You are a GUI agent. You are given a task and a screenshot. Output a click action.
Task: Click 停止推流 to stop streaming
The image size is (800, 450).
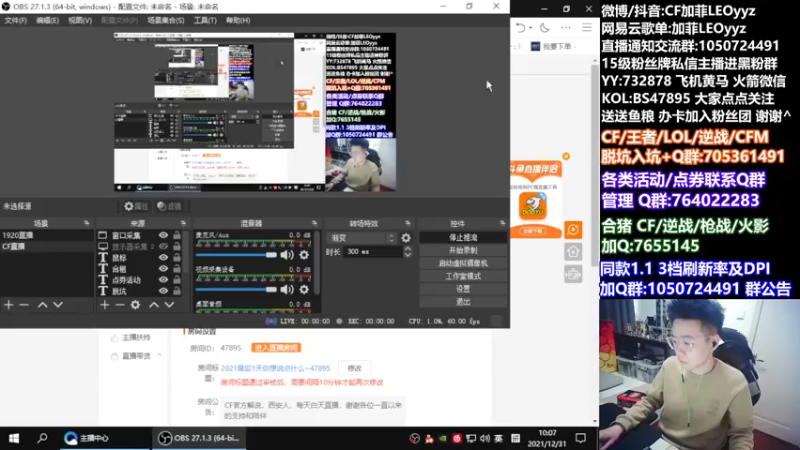(463, 237)
